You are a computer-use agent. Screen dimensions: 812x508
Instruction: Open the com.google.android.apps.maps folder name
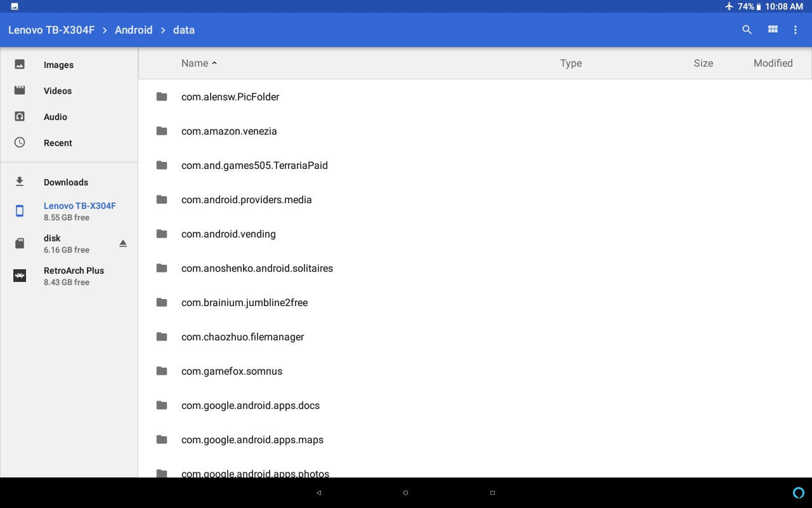pos(252,439)
